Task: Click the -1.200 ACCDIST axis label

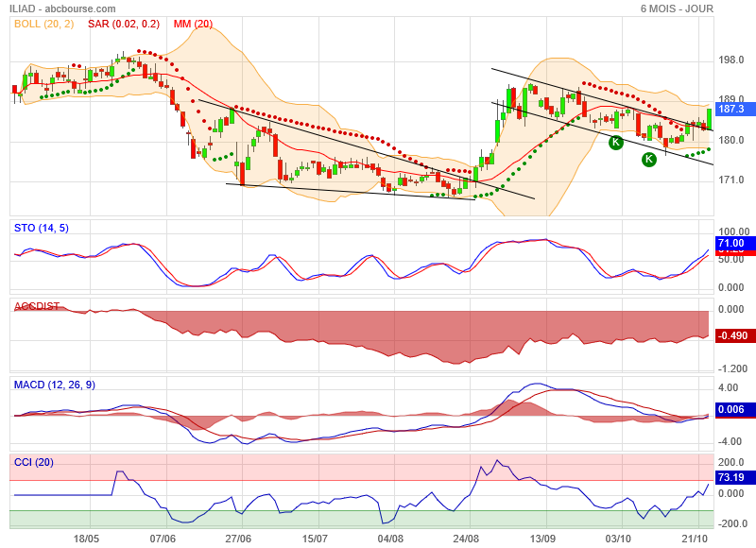Action: tap(733, 368)
